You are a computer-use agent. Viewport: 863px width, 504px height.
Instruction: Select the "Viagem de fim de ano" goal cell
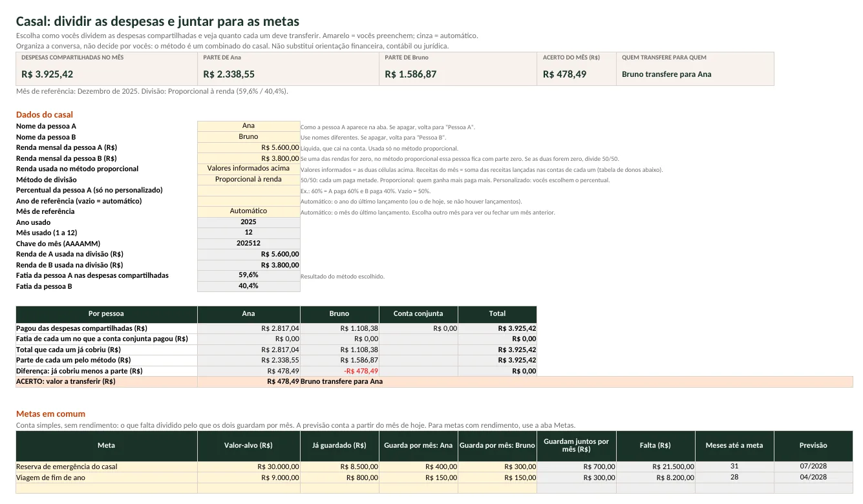107,478
